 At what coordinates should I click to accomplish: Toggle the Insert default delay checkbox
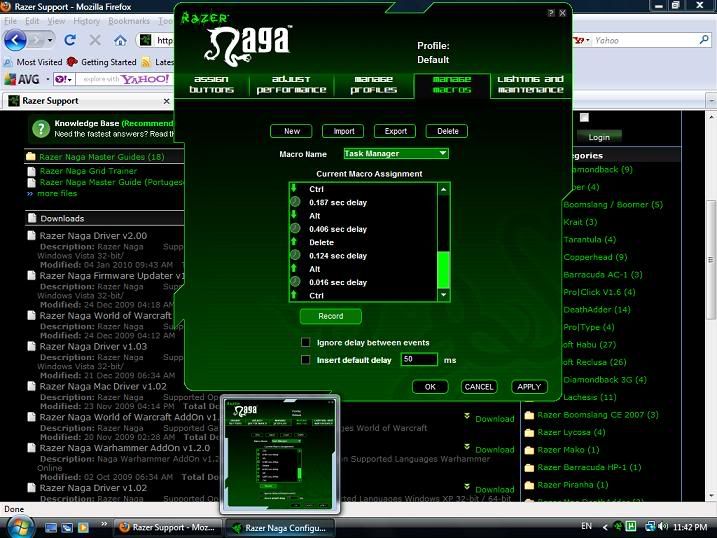[306, 359]
